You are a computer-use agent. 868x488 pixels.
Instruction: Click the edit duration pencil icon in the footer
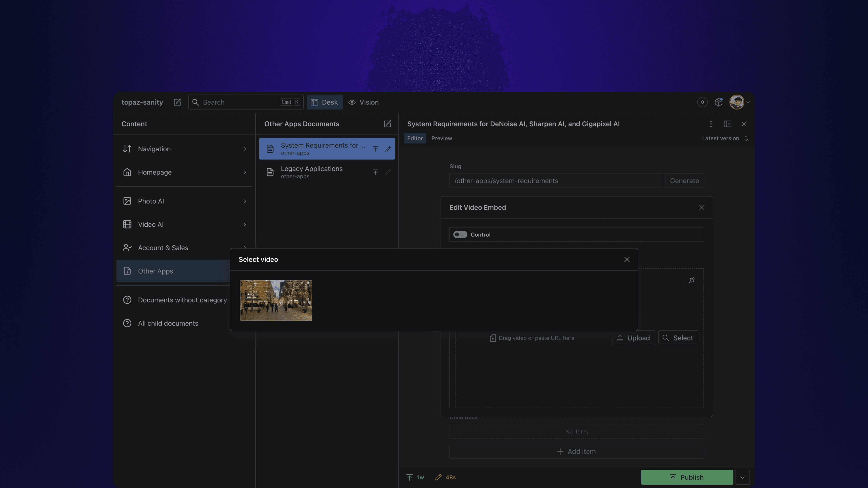coord(438,477)
